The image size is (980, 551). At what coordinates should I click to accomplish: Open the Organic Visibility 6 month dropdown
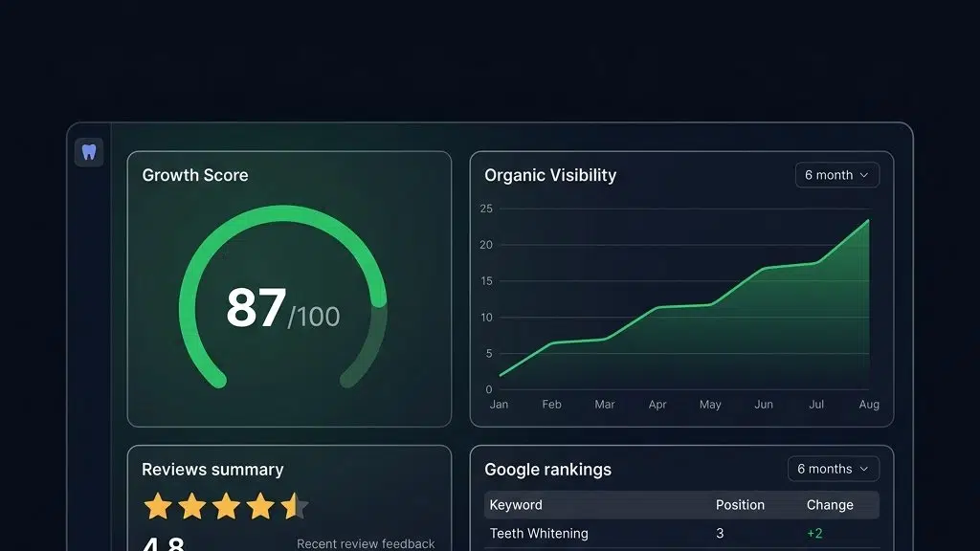(x=836, y=175)
